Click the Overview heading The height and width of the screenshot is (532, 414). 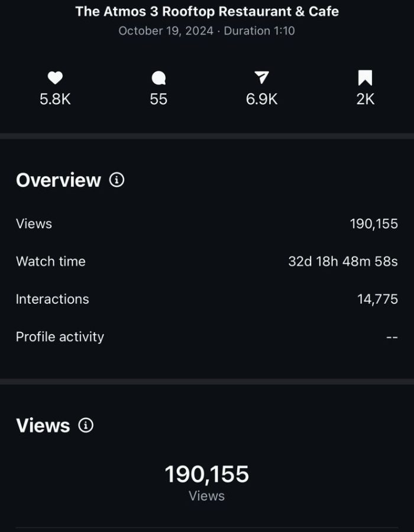point(59,180)
